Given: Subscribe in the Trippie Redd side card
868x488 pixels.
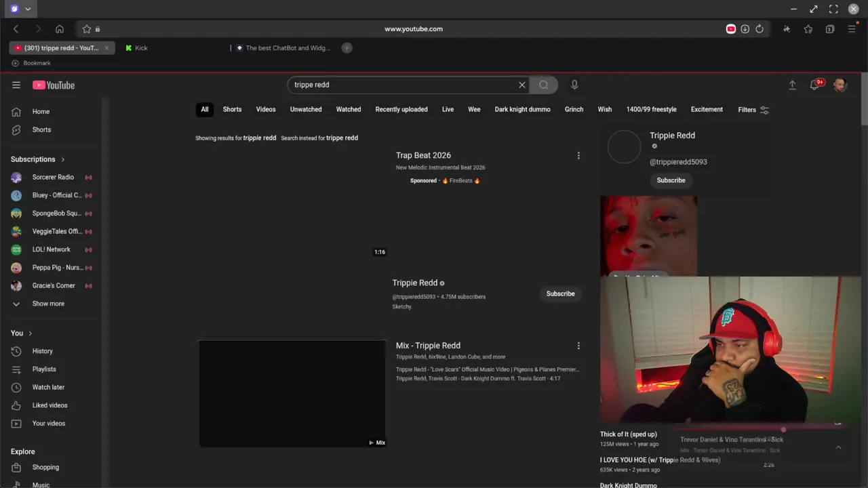Looking at the screenshot, I should click(671, 180).
